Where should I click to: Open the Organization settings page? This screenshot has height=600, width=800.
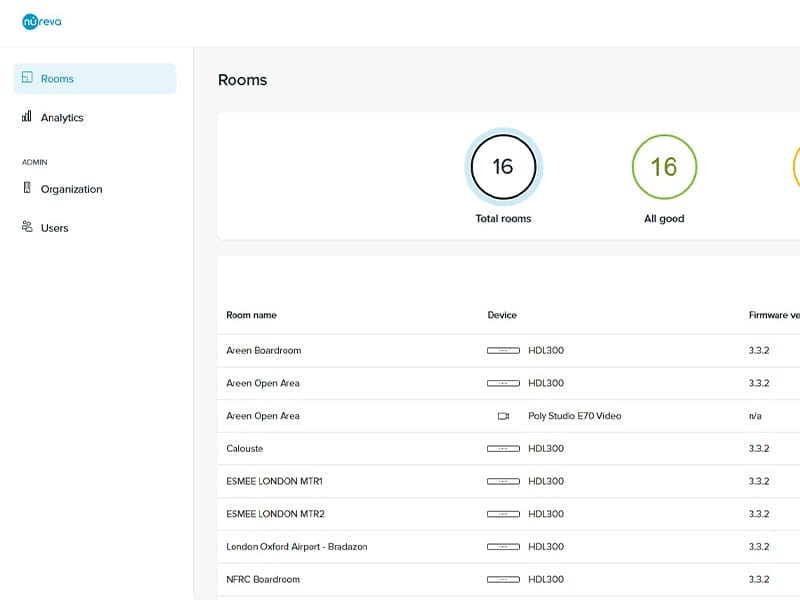point(71,188)
